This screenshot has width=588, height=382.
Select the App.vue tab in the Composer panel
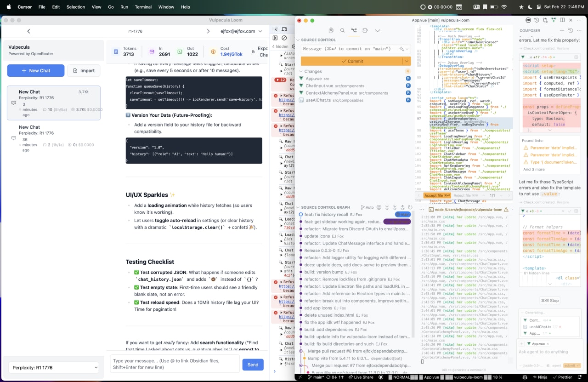pos(536,343)
